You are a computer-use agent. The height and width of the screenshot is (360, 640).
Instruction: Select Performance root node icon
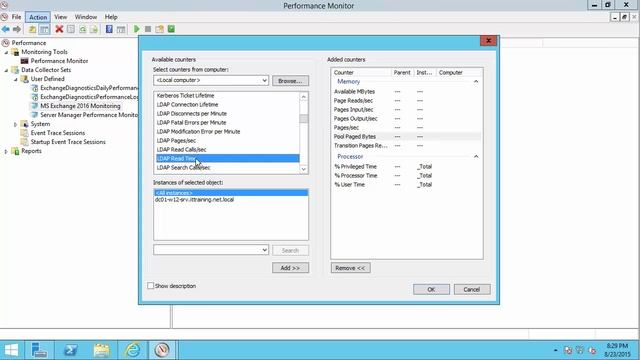6,43
